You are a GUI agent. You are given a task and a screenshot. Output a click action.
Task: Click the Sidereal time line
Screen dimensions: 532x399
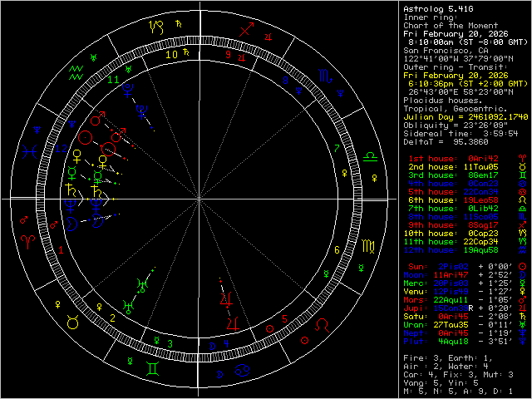pyautogui.click(x=460, y=133)
